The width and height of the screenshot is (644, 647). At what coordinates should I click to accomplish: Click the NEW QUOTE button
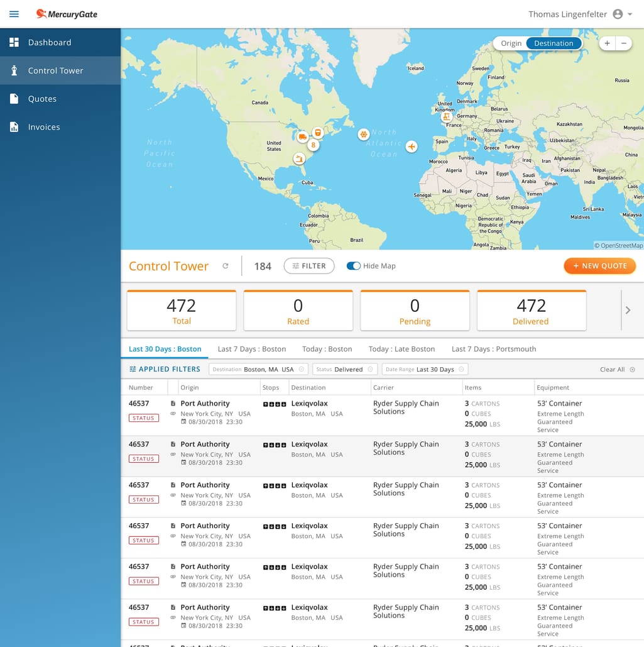(599, 266)
